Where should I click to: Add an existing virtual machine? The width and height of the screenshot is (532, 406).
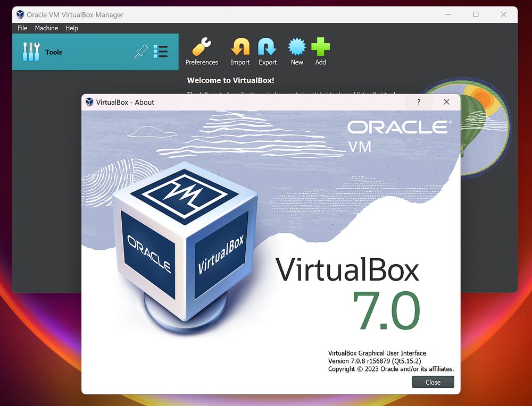(x=320, y=51)
